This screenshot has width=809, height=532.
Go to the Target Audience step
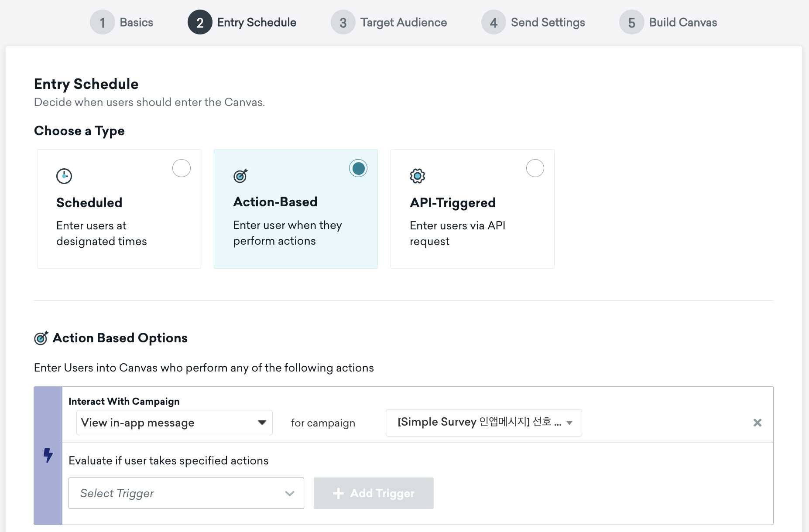[403, 22]
